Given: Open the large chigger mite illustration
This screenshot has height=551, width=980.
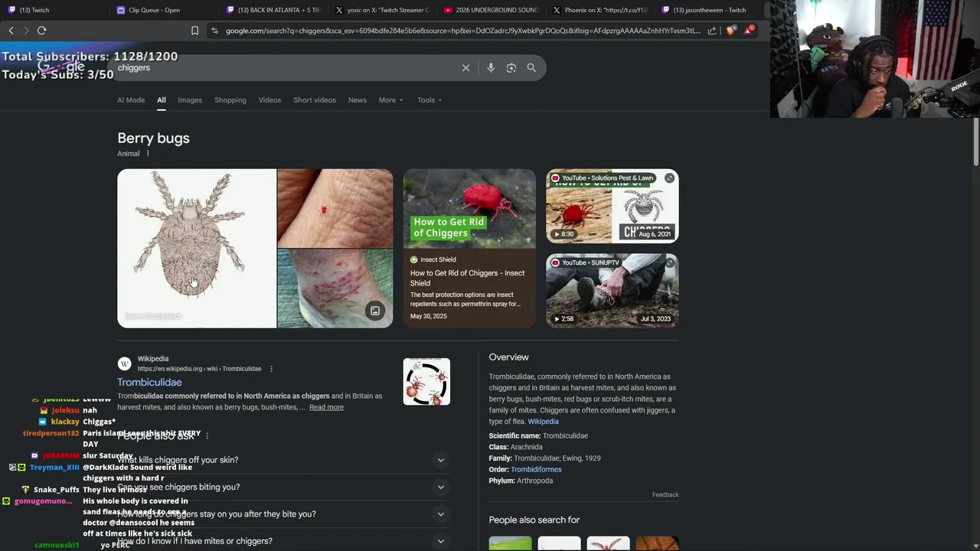Looking at the screenshot, I should [x=197, y=249].
